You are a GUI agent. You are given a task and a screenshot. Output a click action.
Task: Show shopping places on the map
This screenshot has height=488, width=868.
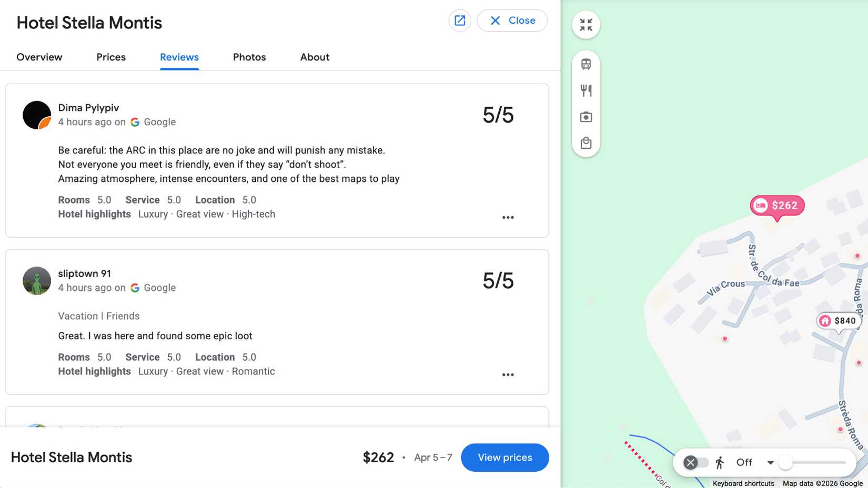[x=586, y=143]
